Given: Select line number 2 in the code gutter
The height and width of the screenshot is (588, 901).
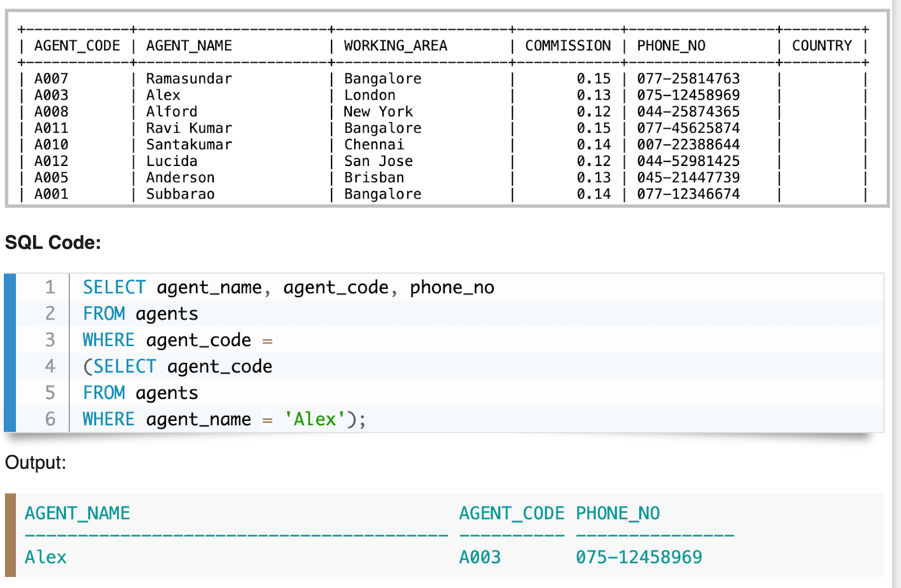Looking at the screenshot, I should pyautogui.click(x=50, y=313).
